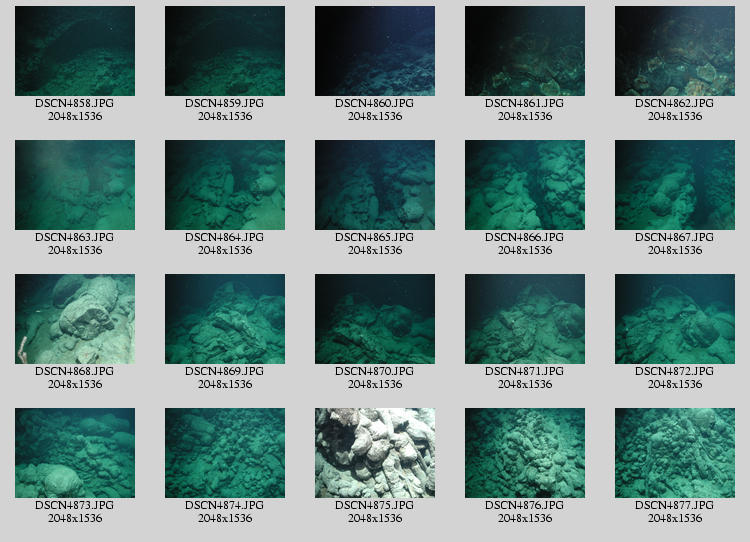Click the DSCN4862.JPG filename label
The image size is (750, 542).
point(675,103)
